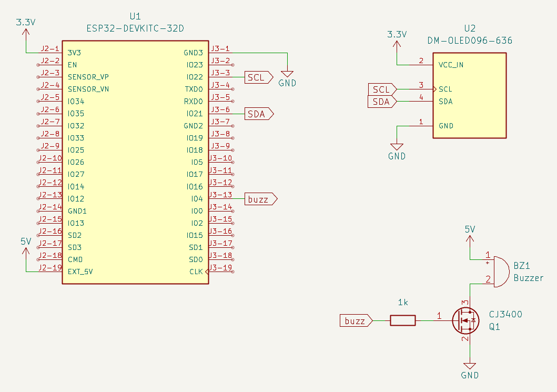Click the 3.3V power arrow feeding U1 3V3

tap(26, 34)
